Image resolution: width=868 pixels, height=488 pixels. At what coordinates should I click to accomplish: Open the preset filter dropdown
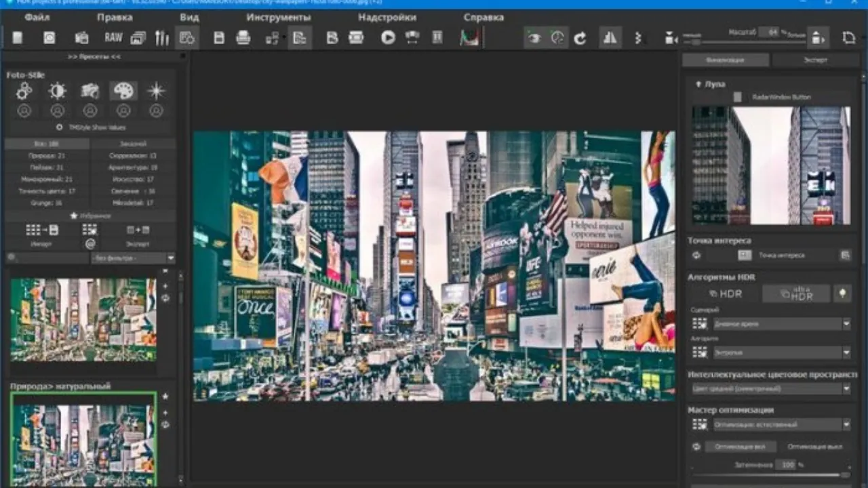tap(133, 258)
